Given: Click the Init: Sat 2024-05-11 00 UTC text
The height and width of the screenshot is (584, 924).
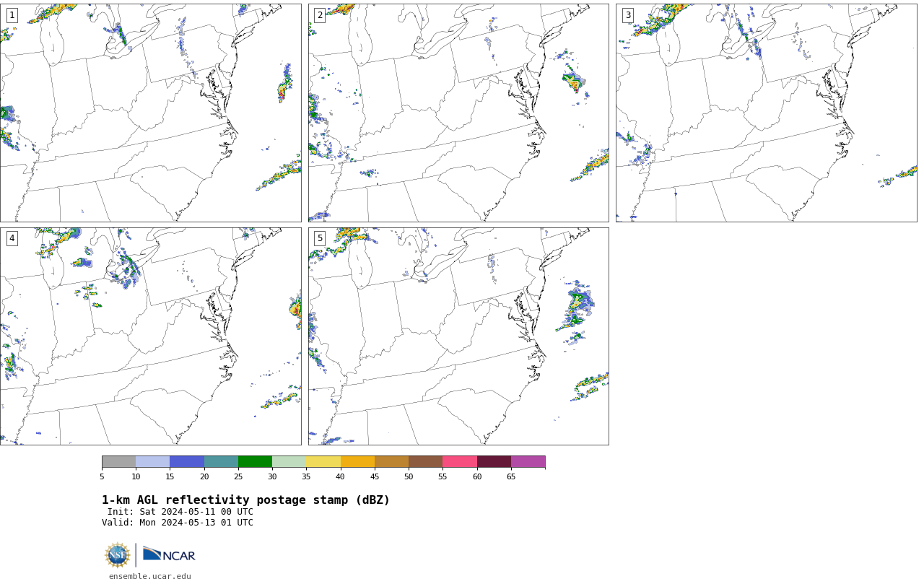Looking at the screenshot, I should pos(180,512).
